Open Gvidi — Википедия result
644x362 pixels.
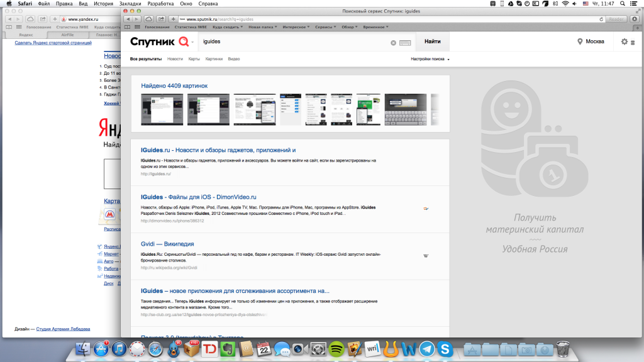pos(167,244)
